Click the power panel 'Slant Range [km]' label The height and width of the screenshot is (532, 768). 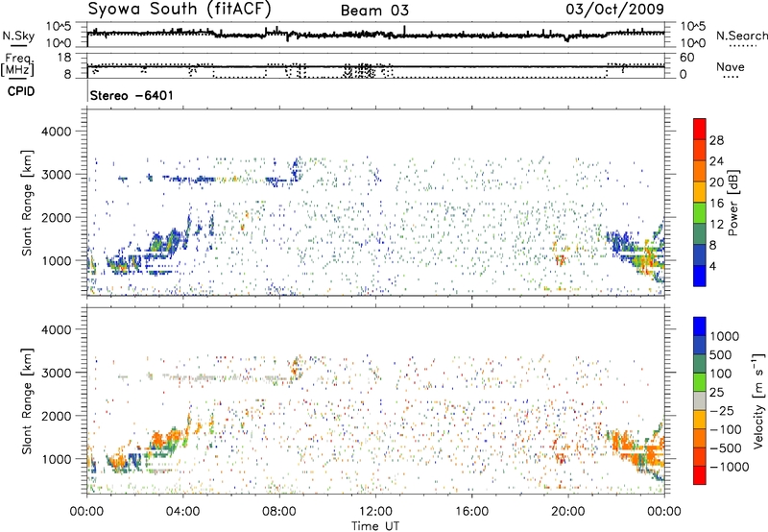27,203
